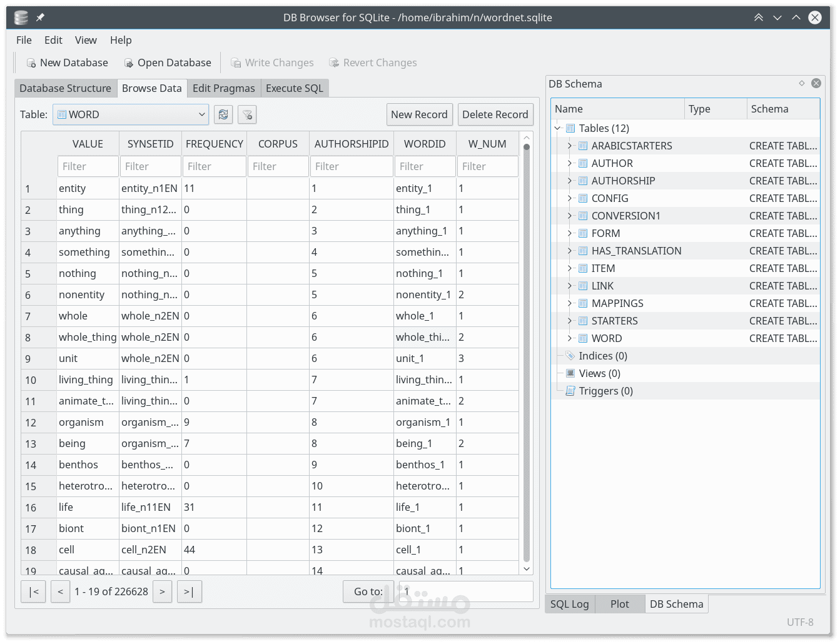Click the scrollbar down arrow of data table

coord(527,568)
